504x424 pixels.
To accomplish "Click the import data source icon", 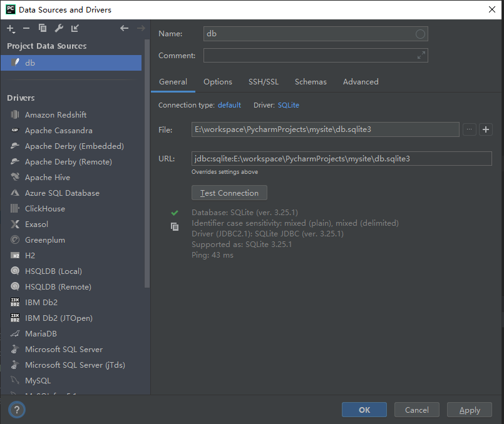I will click(x=75, y=28).
